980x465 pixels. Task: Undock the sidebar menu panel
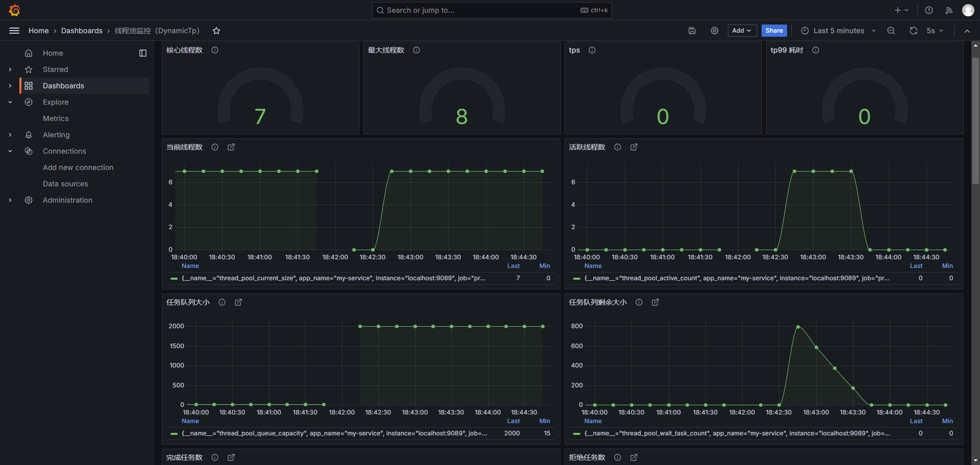tap(143, 53)
